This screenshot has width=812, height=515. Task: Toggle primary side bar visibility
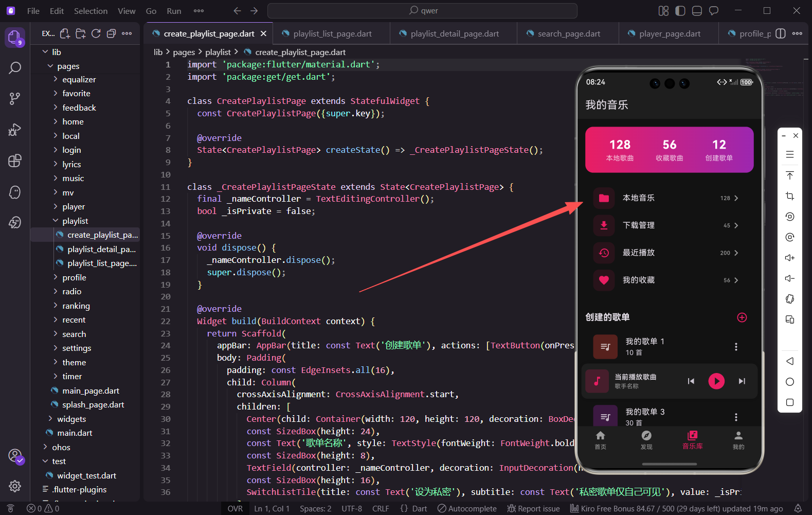680,11
